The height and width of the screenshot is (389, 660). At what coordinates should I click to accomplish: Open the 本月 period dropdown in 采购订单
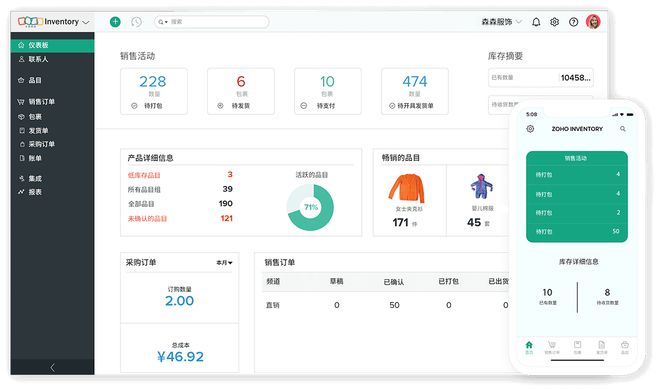click(x=224, y=262)
